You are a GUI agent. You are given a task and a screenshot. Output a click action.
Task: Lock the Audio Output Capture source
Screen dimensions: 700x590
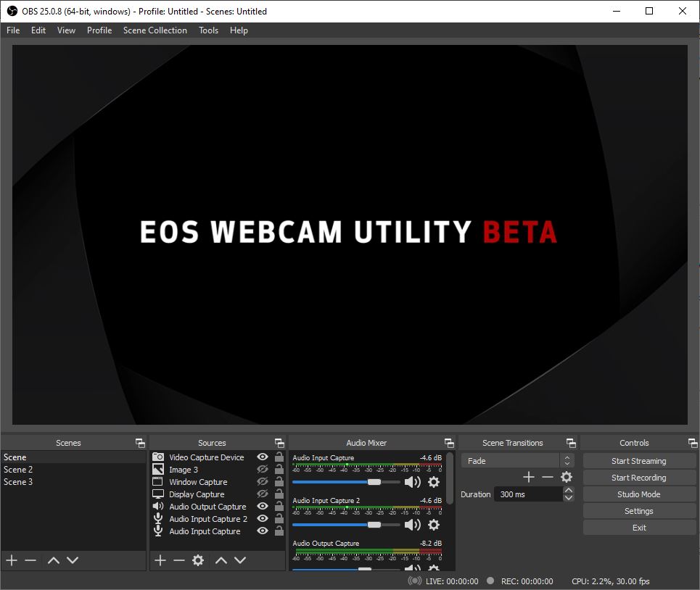pos(279,507)
